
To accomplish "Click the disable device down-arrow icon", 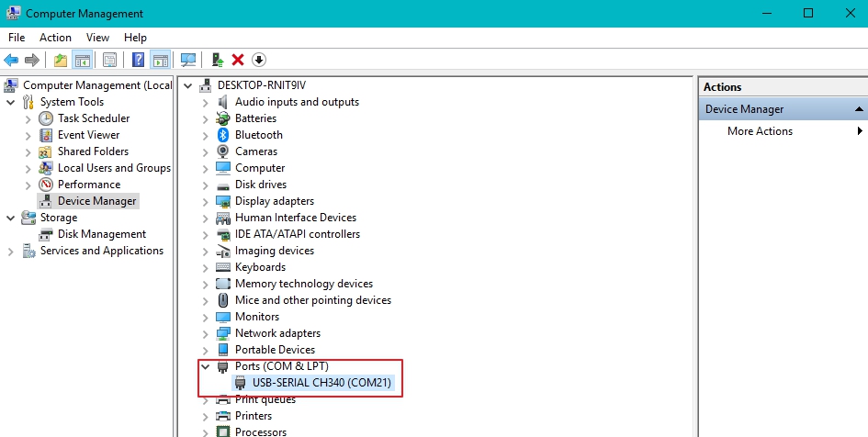I will tap(258, 60).
